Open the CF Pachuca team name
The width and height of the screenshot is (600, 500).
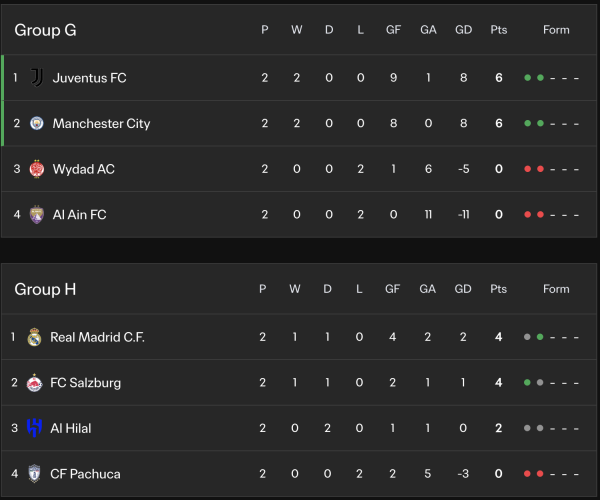pyautogui.click(x=85, y=473)
